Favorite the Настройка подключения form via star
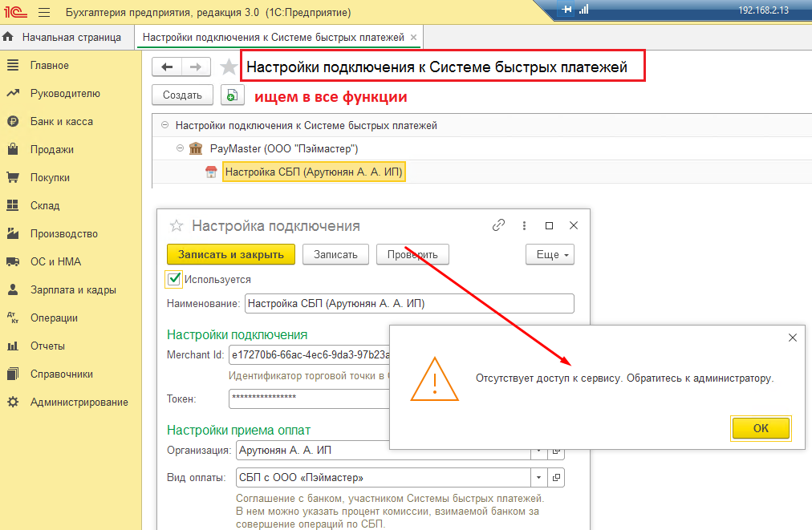 click(x=176, y=225)
